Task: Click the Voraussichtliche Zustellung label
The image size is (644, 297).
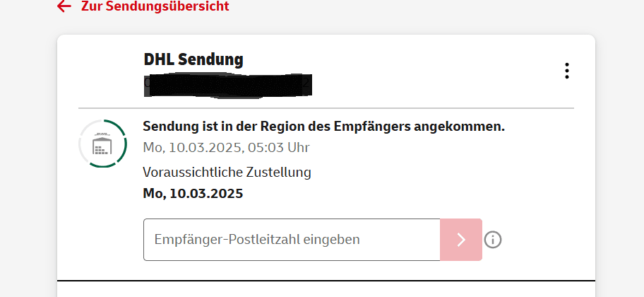Action: tap(227, 172)
